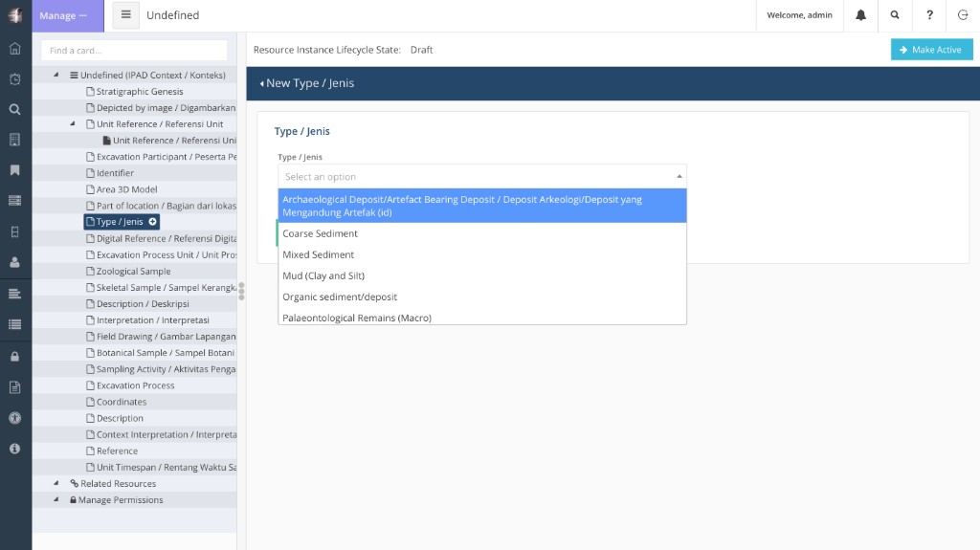Click Welcome, admin link
The height and width of the screenshot is (550, 980).
(799, 15)
